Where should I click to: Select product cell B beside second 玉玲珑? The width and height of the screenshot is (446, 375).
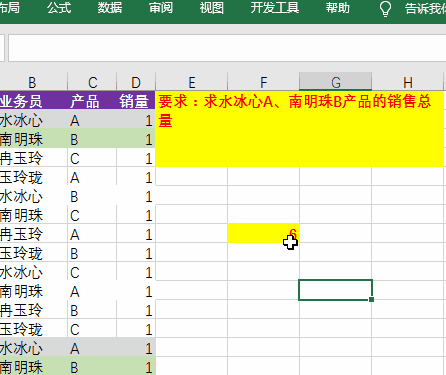pyautogui.click(x=92, y=253)
